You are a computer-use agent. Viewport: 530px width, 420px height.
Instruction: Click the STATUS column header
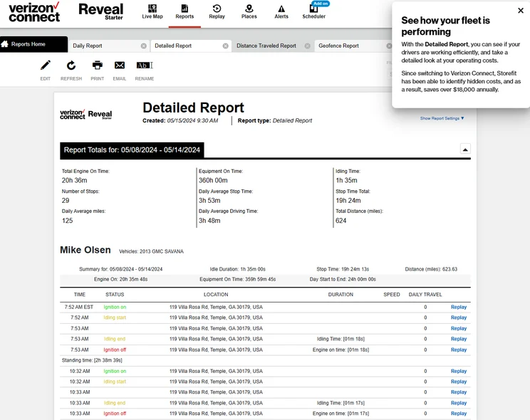click(x=115, y=295)
